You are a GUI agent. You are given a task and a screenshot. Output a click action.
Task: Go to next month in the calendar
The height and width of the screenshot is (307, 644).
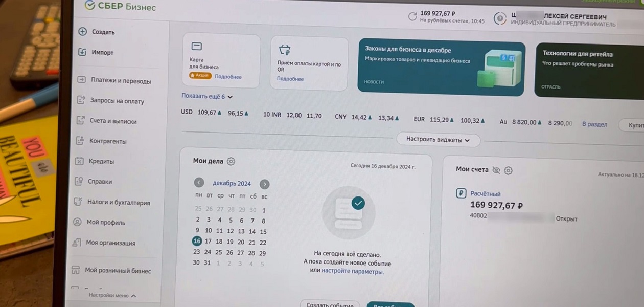click(x=264, y=184)
